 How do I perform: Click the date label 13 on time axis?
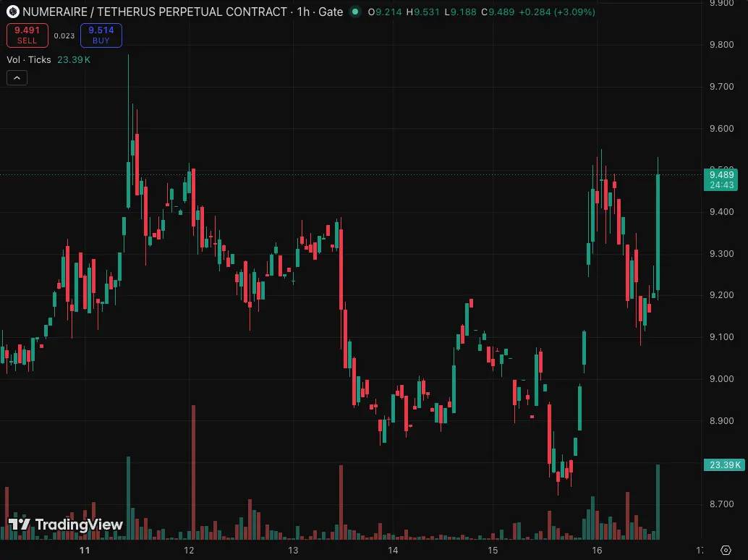pyautogui.click(x=293, y=551)
